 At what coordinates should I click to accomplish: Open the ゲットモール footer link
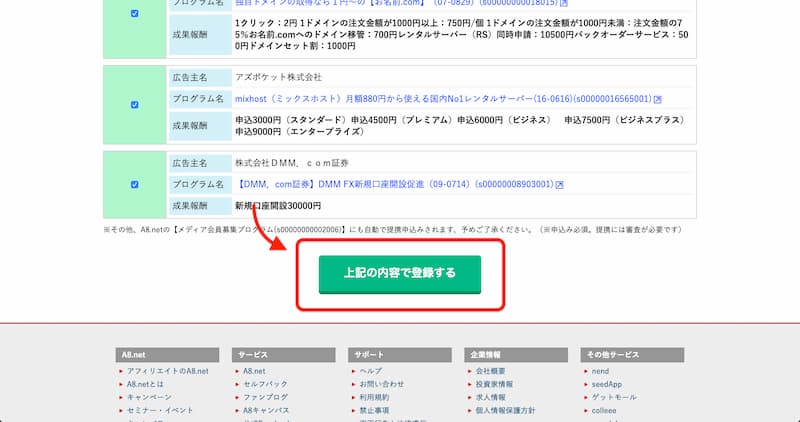(x=614, y=397)
